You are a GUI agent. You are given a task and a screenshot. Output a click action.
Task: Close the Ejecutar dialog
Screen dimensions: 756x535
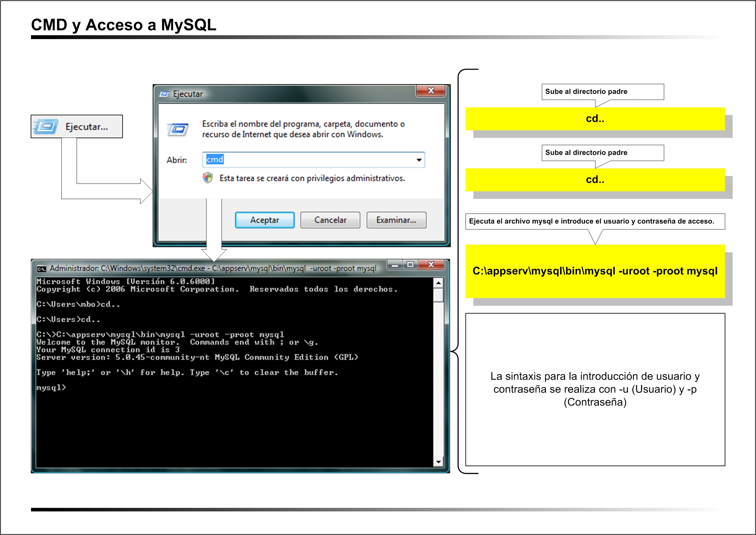click(x=431, y=90)
